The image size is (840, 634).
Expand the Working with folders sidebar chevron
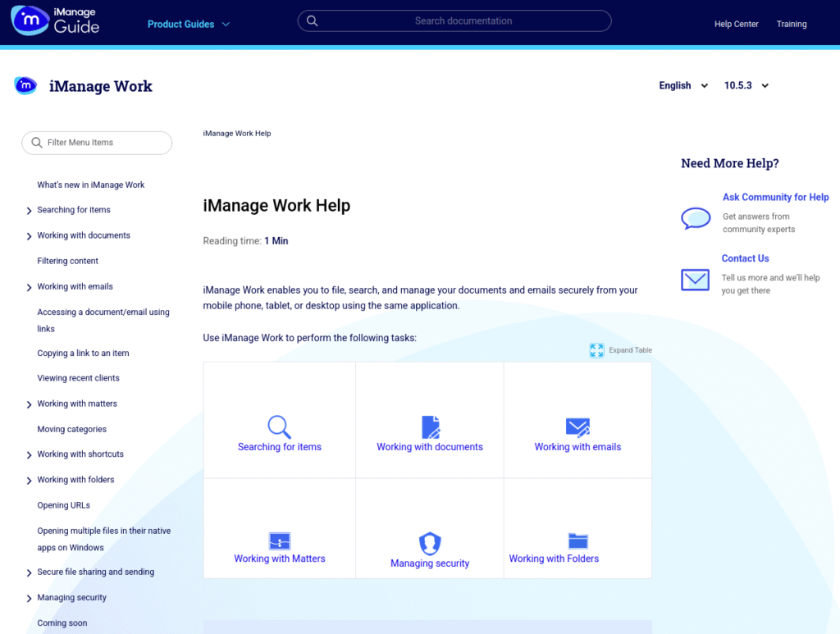click(29, 481)
